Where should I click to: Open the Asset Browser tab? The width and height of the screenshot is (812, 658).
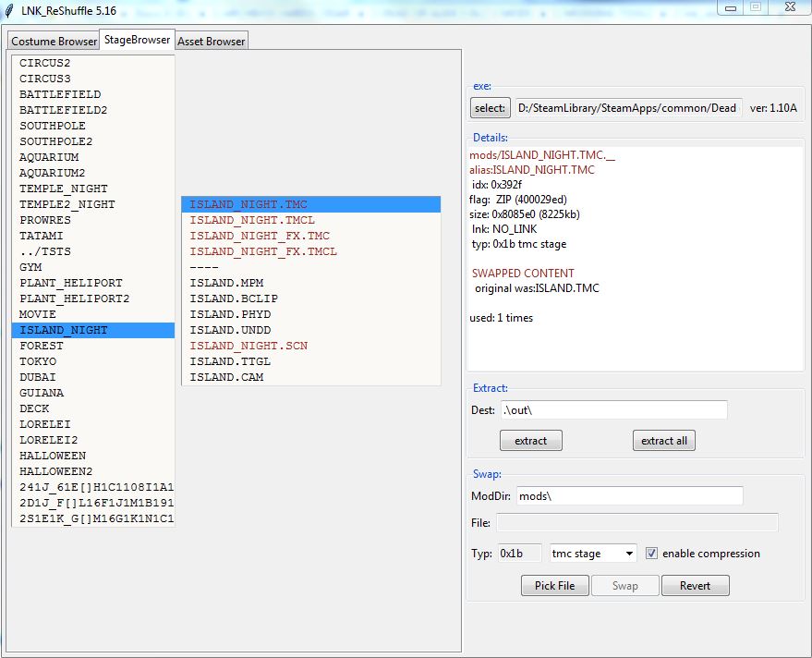click(212, 41)
